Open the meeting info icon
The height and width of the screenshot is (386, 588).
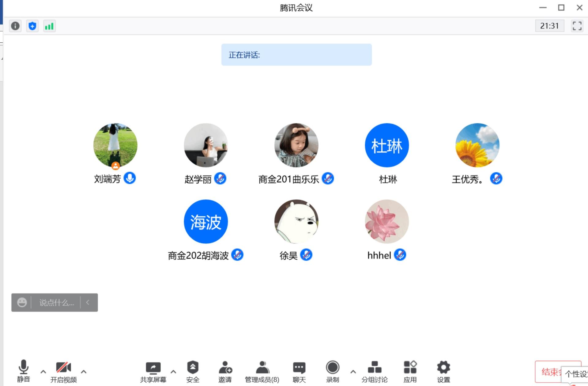point(15,26)
